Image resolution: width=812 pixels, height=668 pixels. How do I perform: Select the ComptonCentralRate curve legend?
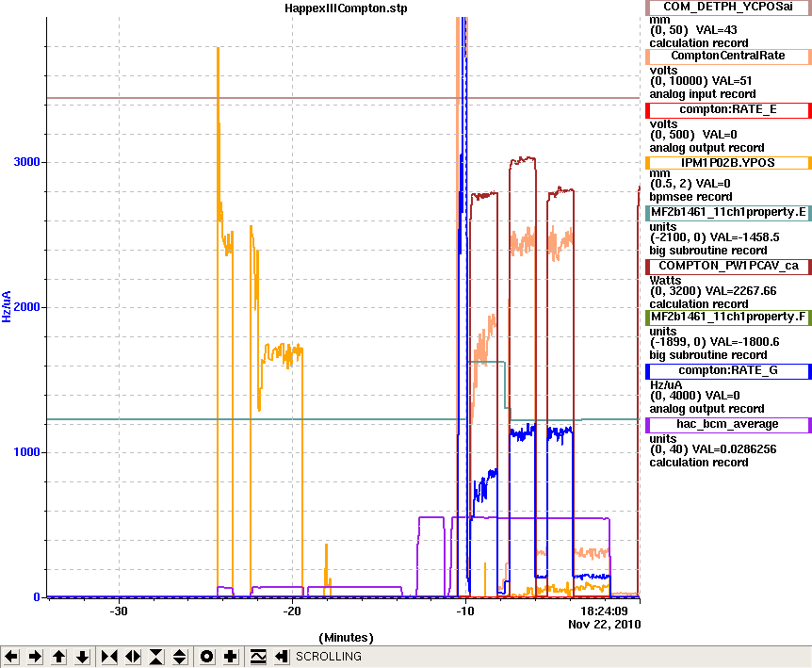coord(728,56)
